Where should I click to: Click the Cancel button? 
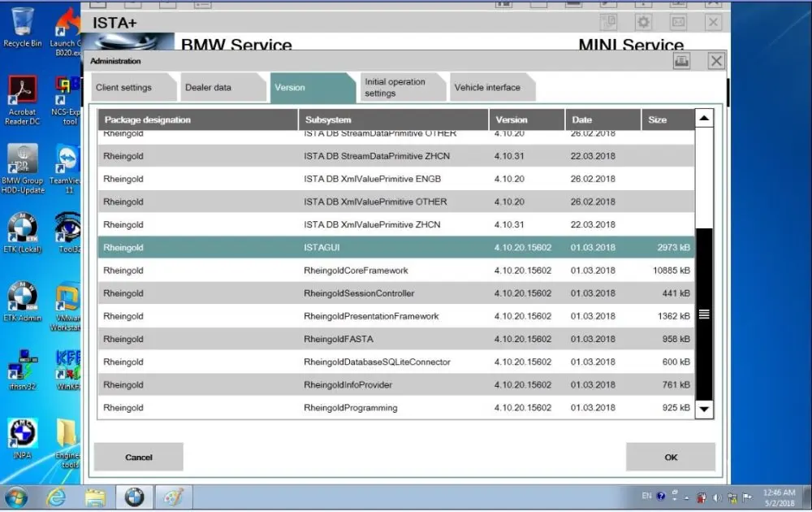[138, 457]
